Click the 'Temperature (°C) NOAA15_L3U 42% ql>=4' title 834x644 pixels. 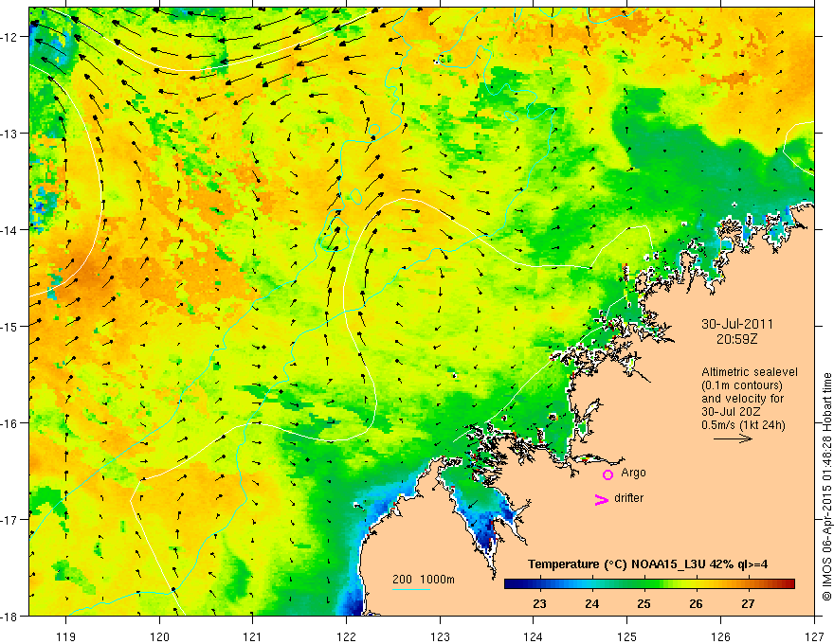click(647, 564)
